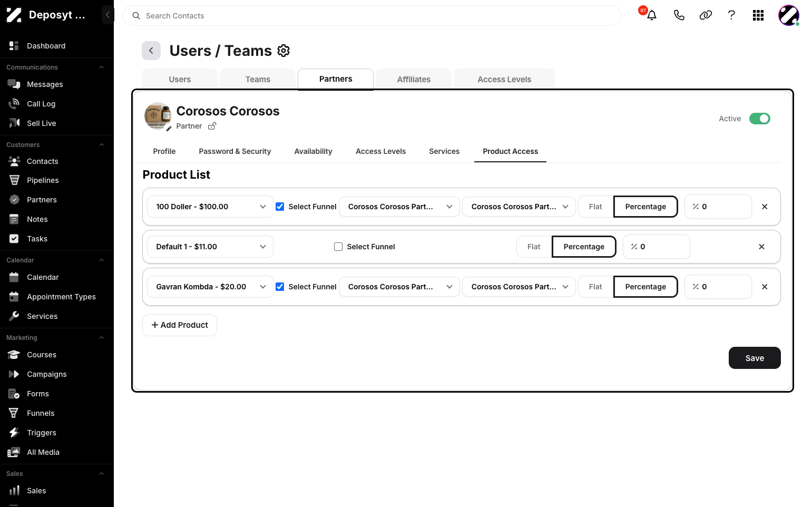Open the user profile avatar menu
This screenshot has width=812, height=507.
pos(789,15)
